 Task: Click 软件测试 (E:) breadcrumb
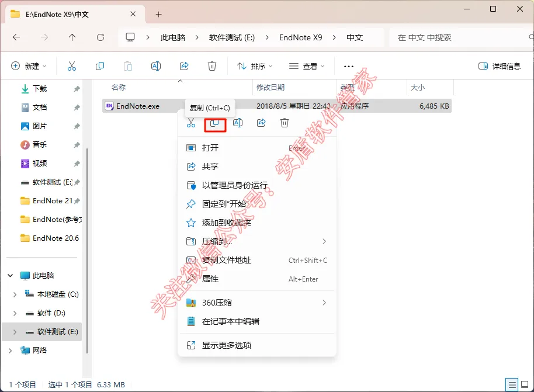pyautogui.click(x=232, y=37)
